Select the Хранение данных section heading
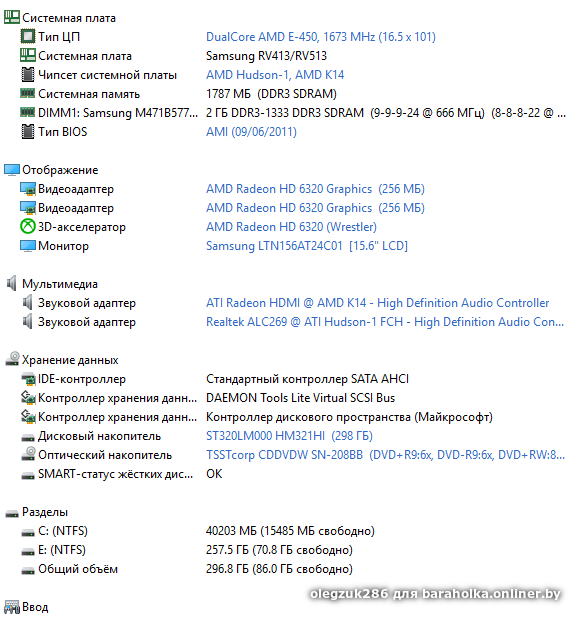584x617 pixels. [x=70, y=360]
